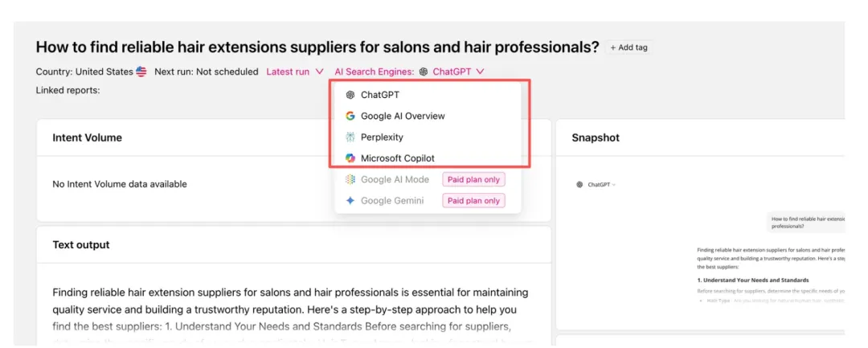Choose Perplexity as the search engine
The image size is (868, 348).
click(382, 137)
